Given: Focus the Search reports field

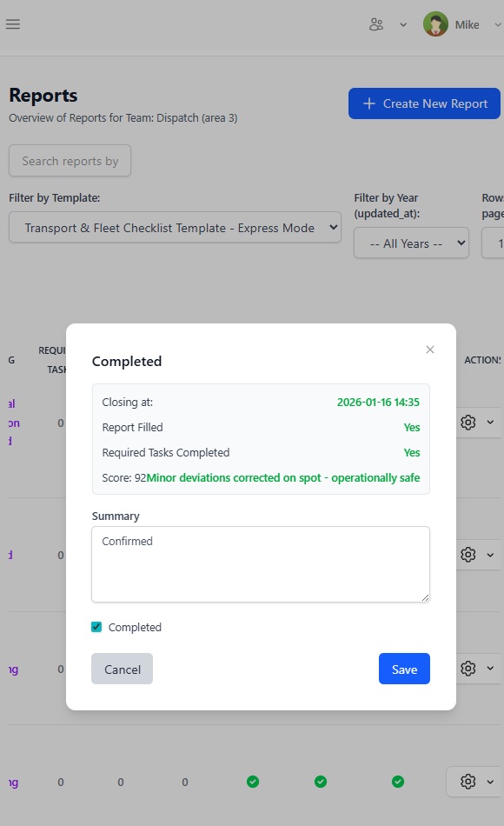Looking at the screenshot, I should click(x=70, y=161).
